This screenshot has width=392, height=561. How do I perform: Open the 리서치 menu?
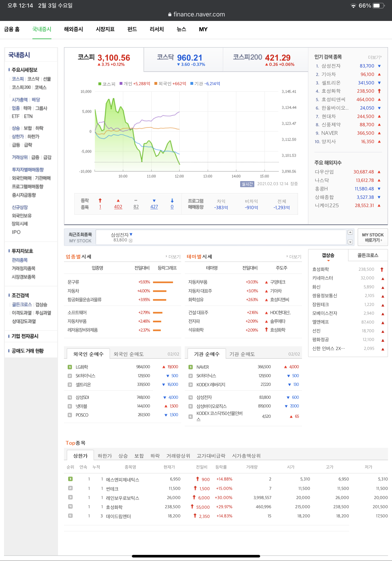157,29
